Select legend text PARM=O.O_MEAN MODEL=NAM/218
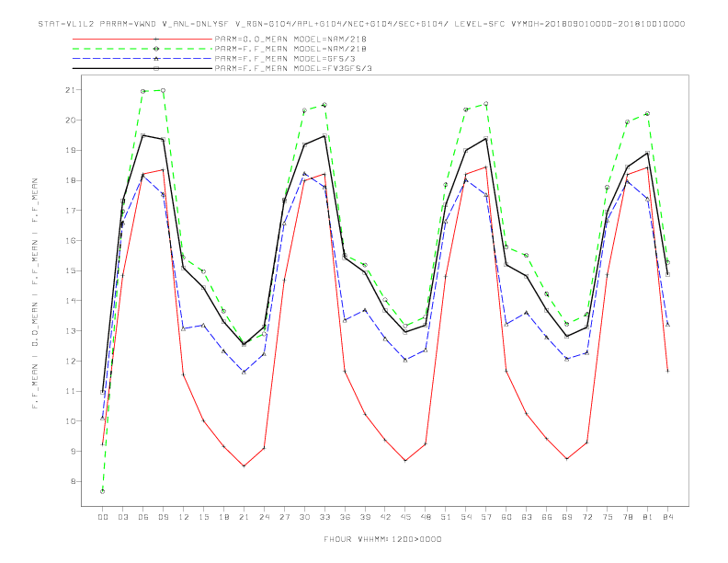Screen dimensions: 728x563 tap(290, 39)
